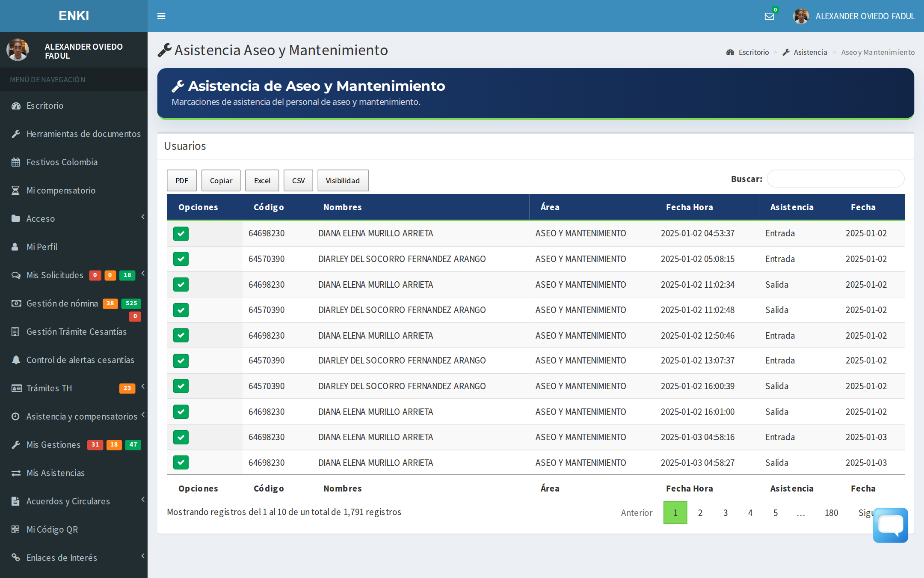
Task: Open the blue chat bubble widget
Action: (x=890, y=525)
